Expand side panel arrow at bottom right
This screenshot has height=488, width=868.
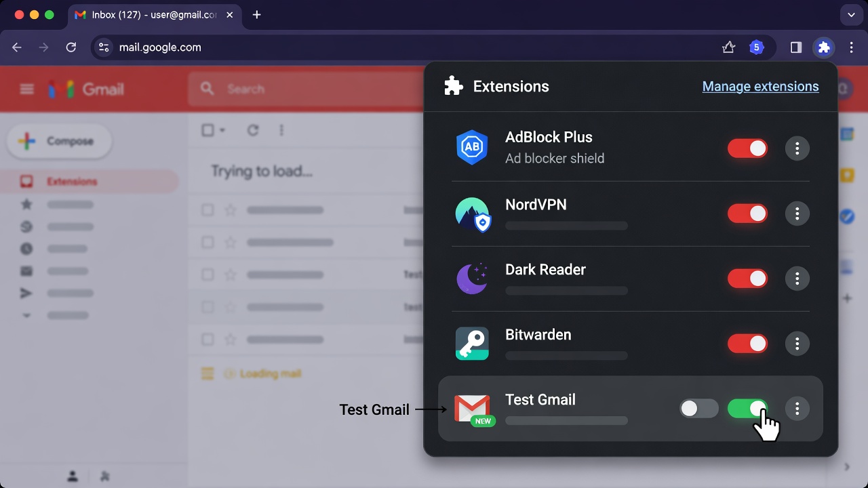(x=847, y=467)
